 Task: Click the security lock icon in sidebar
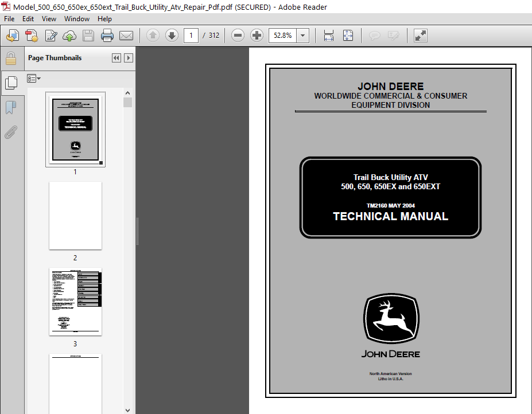pyautogui.click(x=11, y=58)
